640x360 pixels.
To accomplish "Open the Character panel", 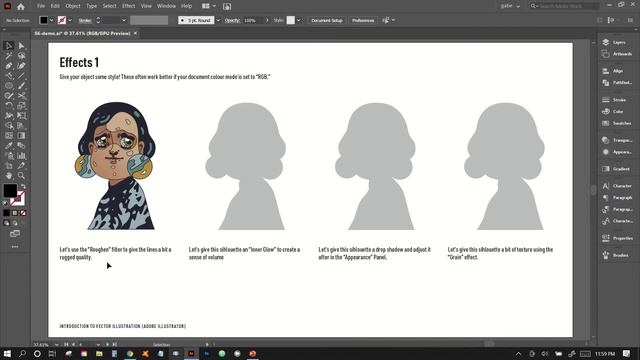I will click(x=616, y=186).
